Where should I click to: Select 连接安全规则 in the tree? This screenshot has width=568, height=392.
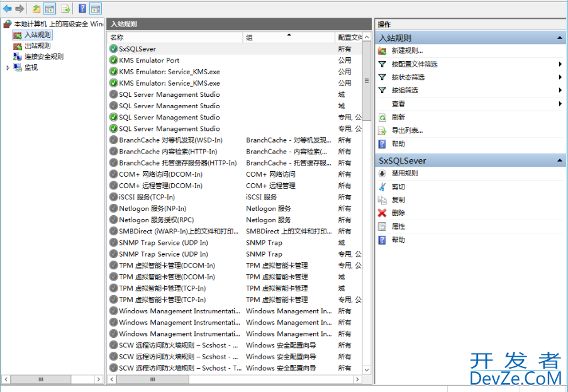pos(44,57)
